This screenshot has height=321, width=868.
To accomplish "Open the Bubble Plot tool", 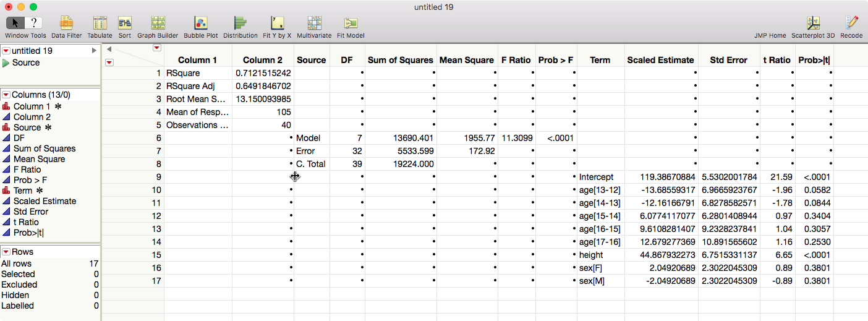I will pyautogui.click(x=200, y=24).
